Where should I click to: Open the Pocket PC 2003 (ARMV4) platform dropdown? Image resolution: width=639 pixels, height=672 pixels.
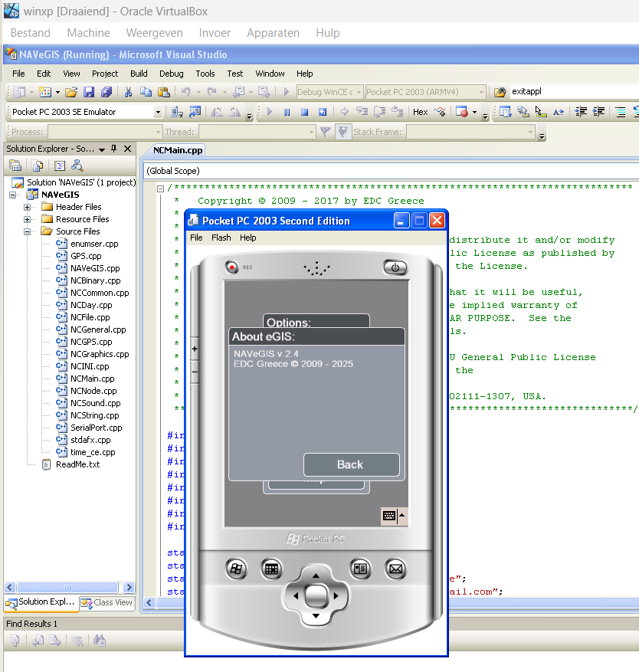[481, 92]
